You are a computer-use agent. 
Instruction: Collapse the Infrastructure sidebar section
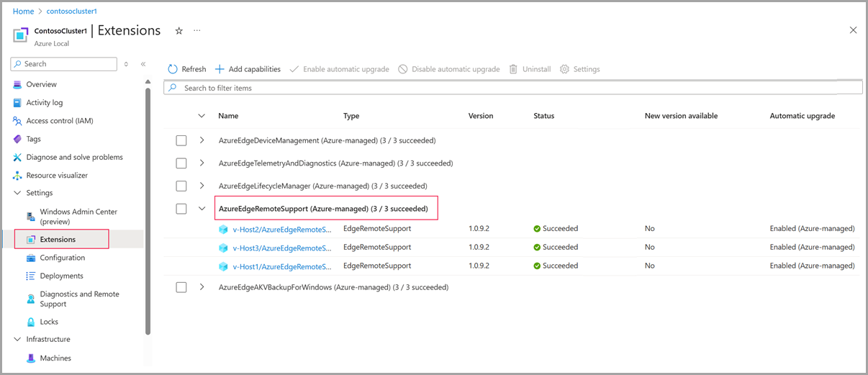tap(17, 339)
